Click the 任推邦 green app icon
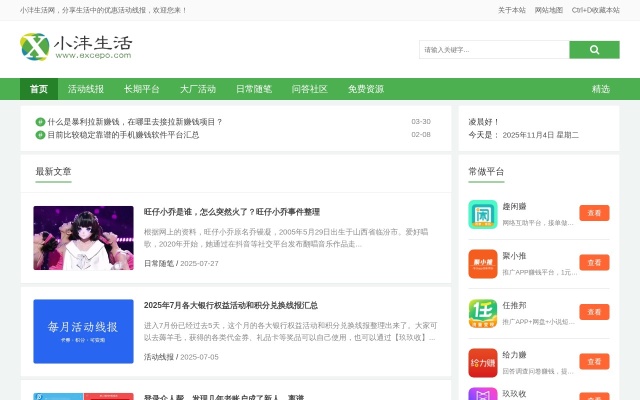The width and height of the screenshot is (640, 400). [x=483, y=313]
